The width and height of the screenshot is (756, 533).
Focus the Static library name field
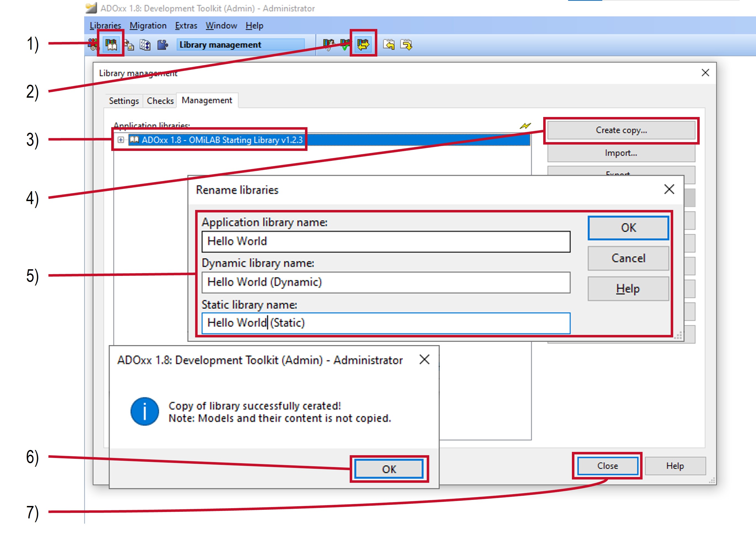point(386,323)
